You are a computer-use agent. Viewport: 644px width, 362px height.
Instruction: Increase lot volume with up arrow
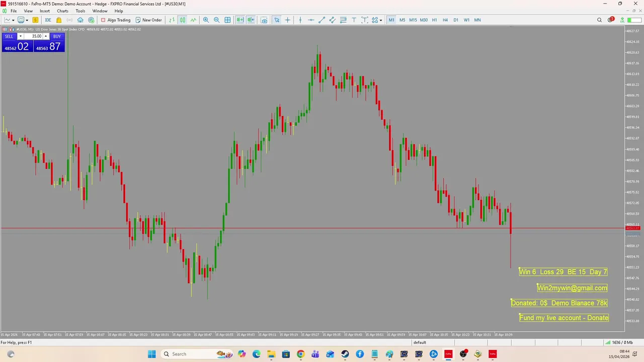(46, 36)
